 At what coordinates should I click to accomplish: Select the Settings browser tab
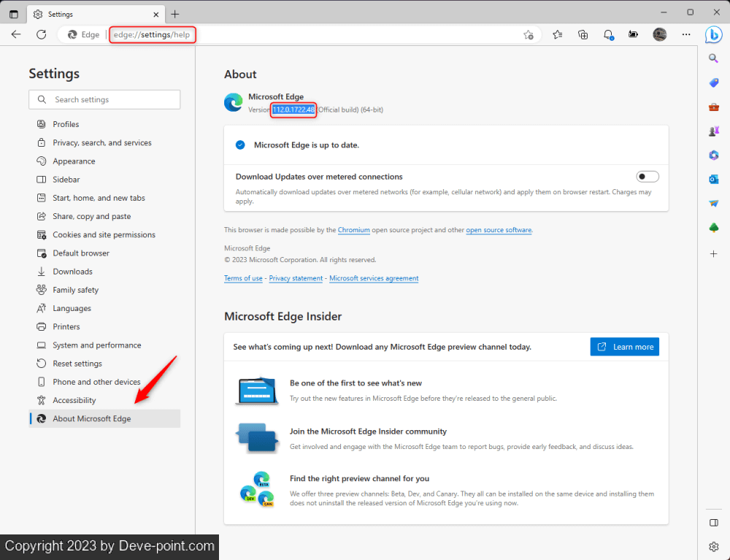96,15
